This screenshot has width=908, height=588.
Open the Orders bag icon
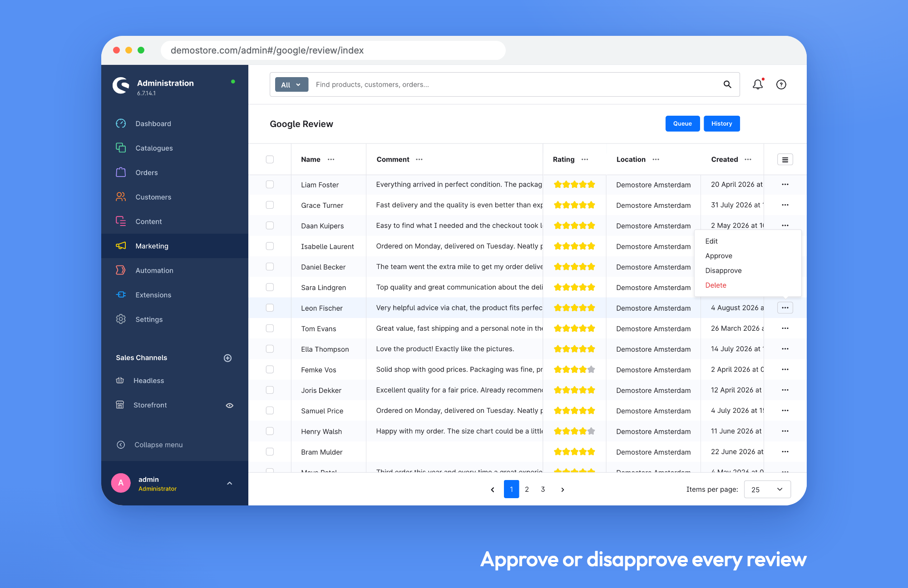point(121,172)
